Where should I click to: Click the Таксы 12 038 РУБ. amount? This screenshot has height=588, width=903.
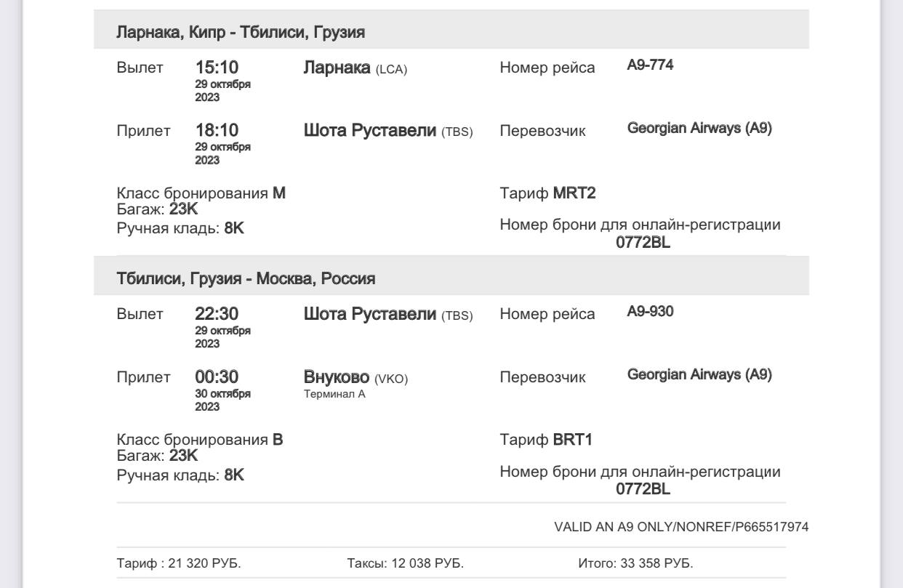pos(406,563)
